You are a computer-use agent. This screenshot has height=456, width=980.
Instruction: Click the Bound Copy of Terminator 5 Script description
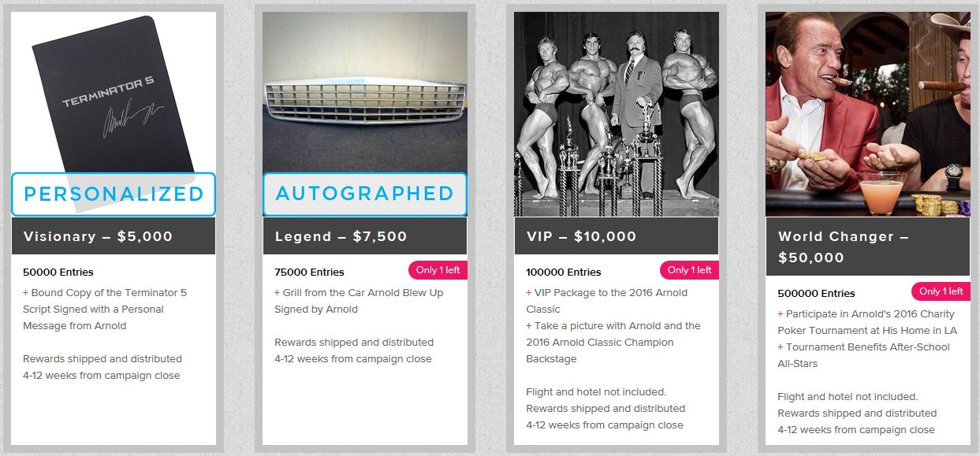pos(105,309)
